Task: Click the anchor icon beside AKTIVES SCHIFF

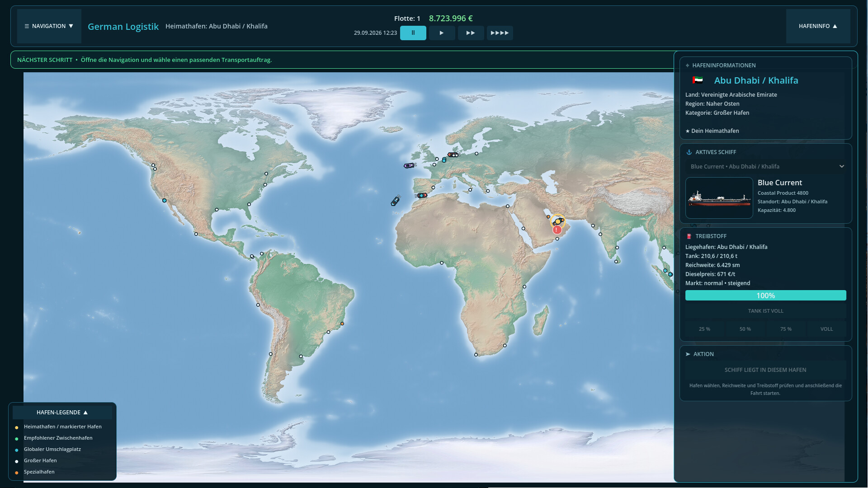Action: tap(689, 152)
